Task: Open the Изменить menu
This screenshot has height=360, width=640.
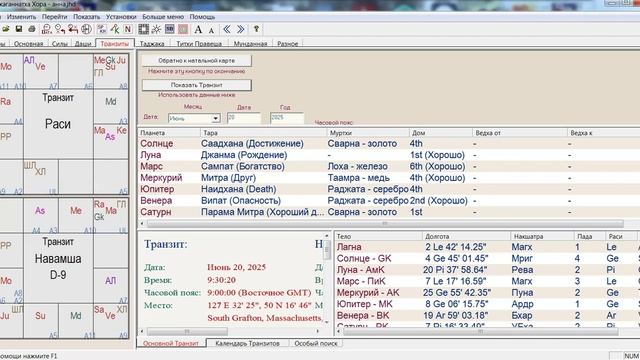Action: tap(21, 17)
